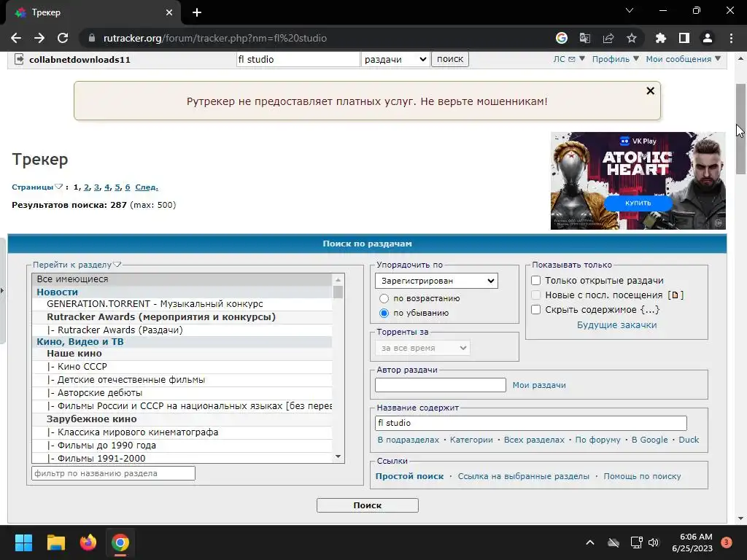Focus the Название содержит fl studio field
Viewport: 747px width, 560px height.
pos(531,423)
